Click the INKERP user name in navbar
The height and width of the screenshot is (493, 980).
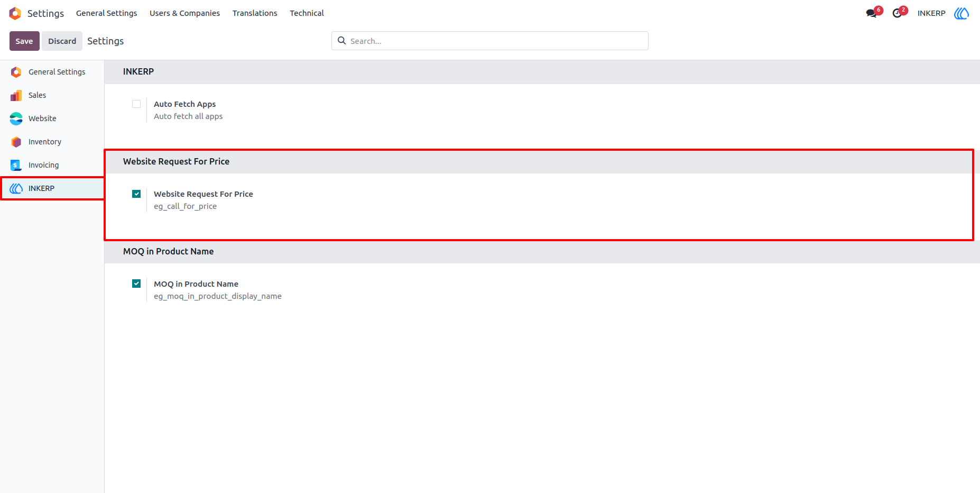[x=931, y=13]
